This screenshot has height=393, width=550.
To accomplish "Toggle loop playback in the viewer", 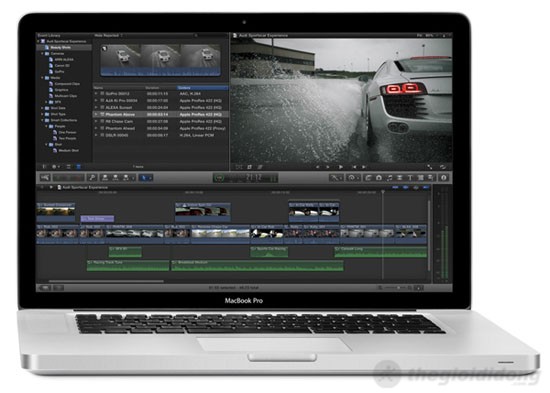I will click(x=442, y=167).
